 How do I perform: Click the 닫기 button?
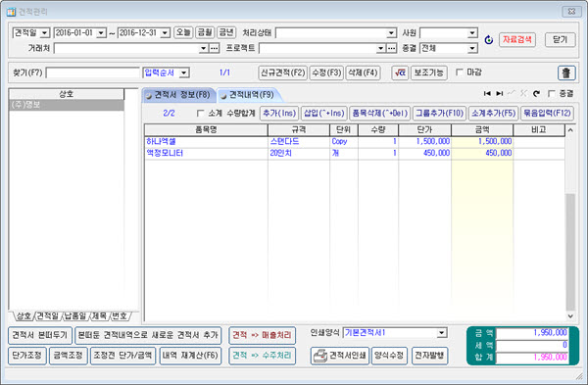tap(560, 40)
